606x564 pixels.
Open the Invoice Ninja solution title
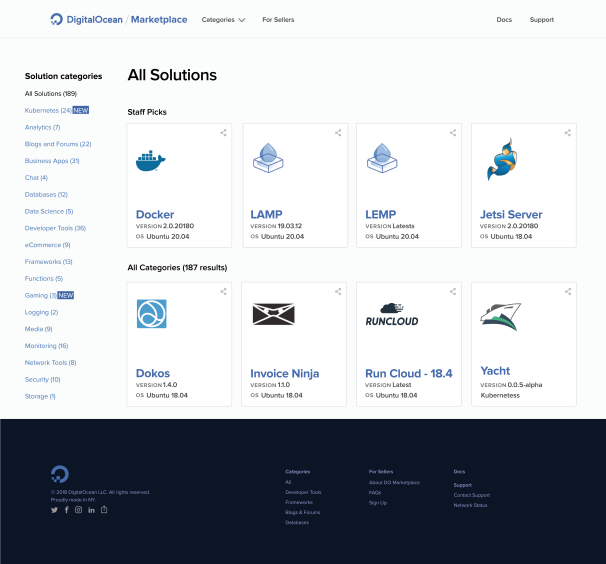284,373
